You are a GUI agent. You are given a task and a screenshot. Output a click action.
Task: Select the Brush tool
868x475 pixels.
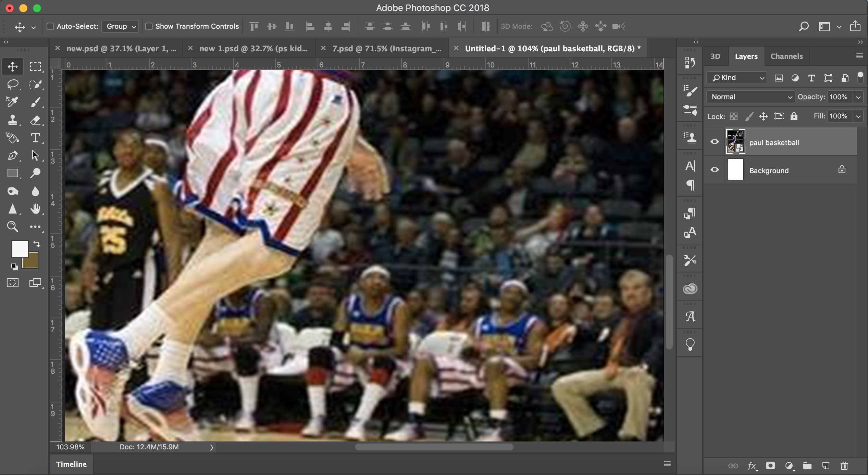[35, 102]
